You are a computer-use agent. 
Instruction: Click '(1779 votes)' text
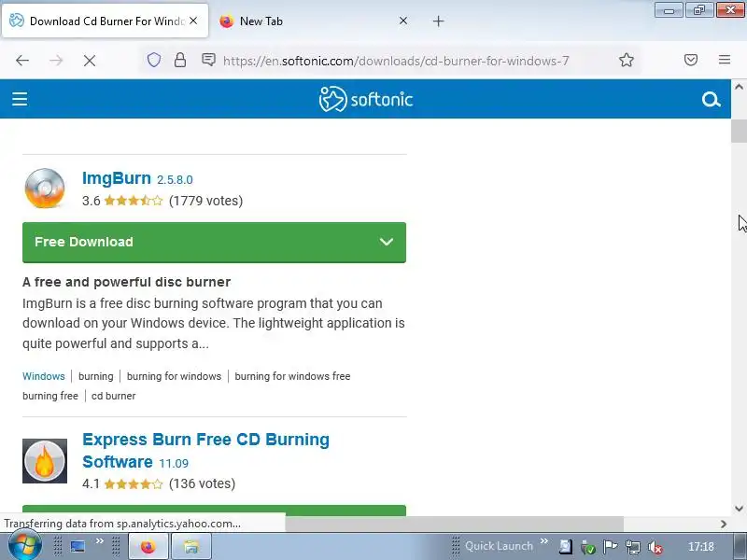click(x=205, y=201)
